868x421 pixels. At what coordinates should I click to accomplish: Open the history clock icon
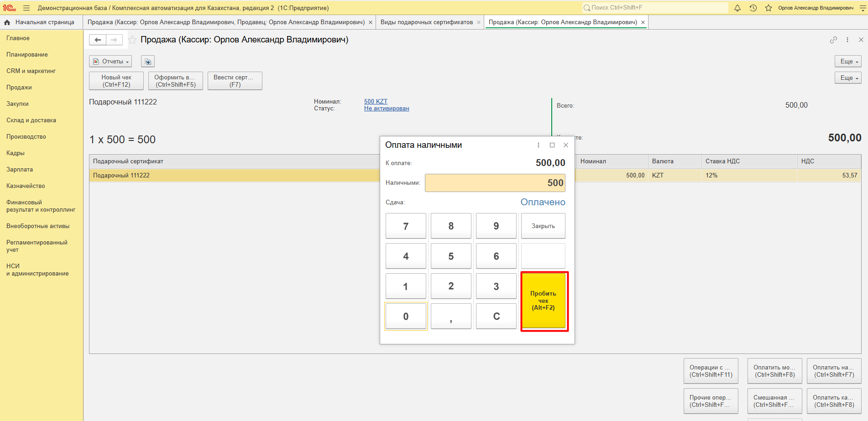(753, 8)
